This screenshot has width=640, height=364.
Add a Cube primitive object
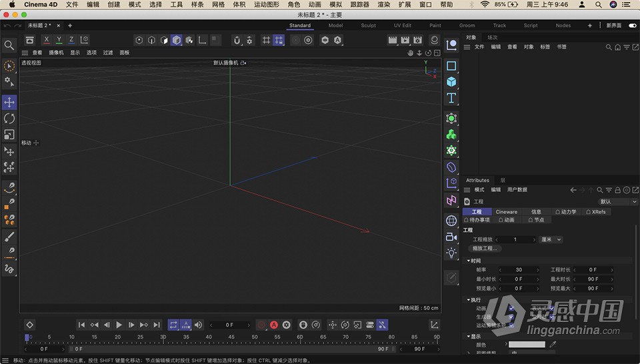451,81
